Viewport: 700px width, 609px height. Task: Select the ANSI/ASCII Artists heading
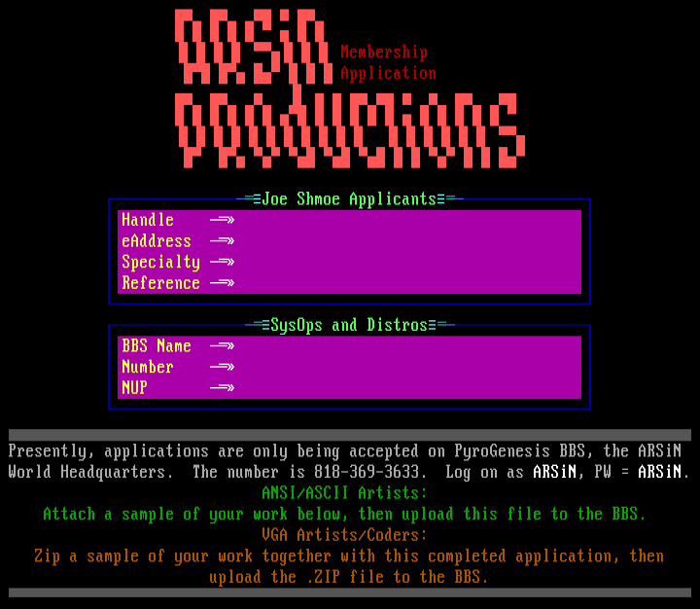click(x=344, y=493)
